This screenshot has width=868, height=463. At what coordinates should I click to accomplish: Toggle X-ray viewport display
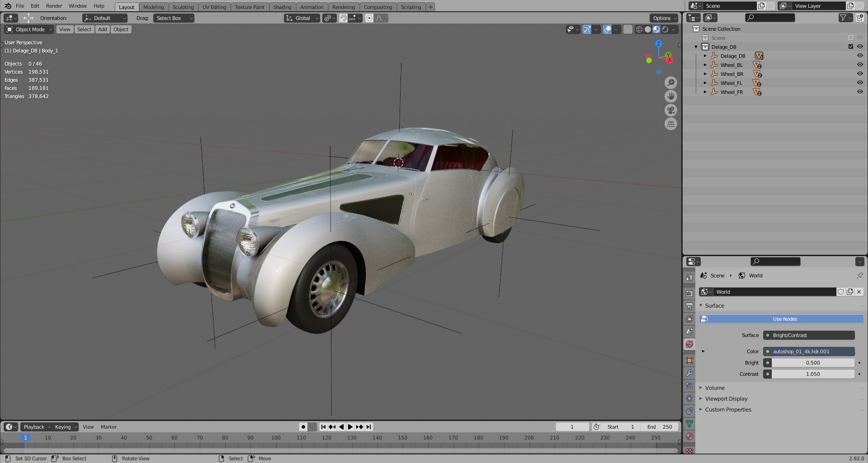628,29
